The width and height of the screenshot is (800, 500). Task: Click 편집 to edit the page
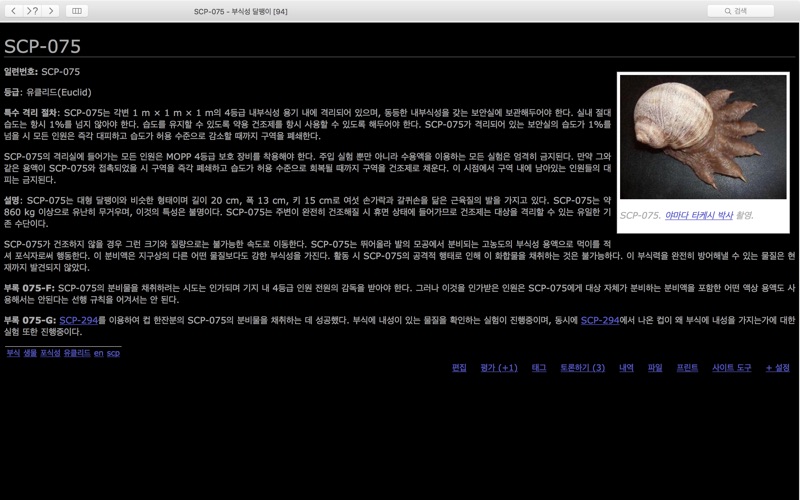pos(459,367)
